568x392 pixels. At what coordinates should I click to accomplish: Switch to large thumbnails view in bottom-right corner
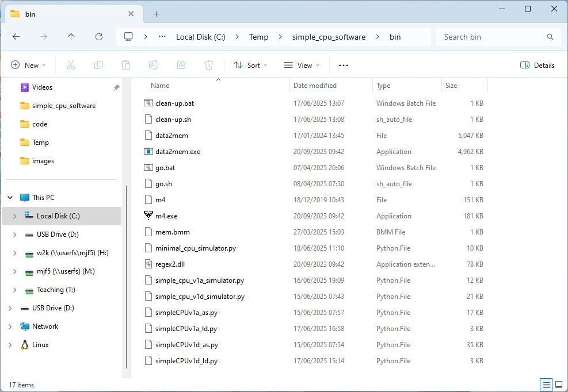click(558, 385)
